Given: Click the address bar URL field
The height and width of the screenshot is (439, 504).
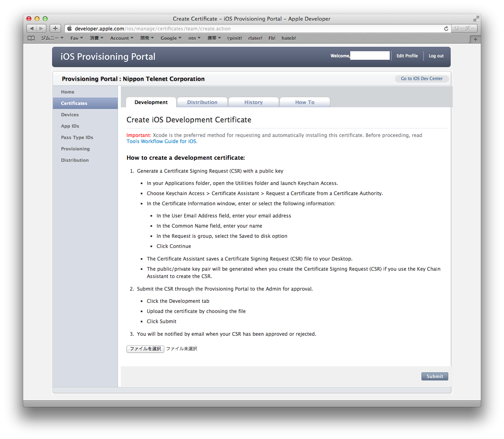Looking at the screenshot, I should (x=257, y=28).
